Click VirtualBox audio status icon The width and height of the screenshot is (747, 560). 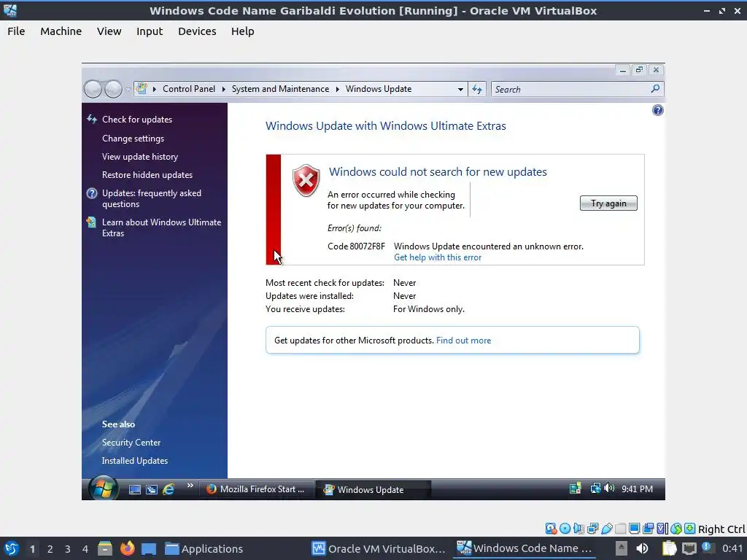click(x=578, y=529)
